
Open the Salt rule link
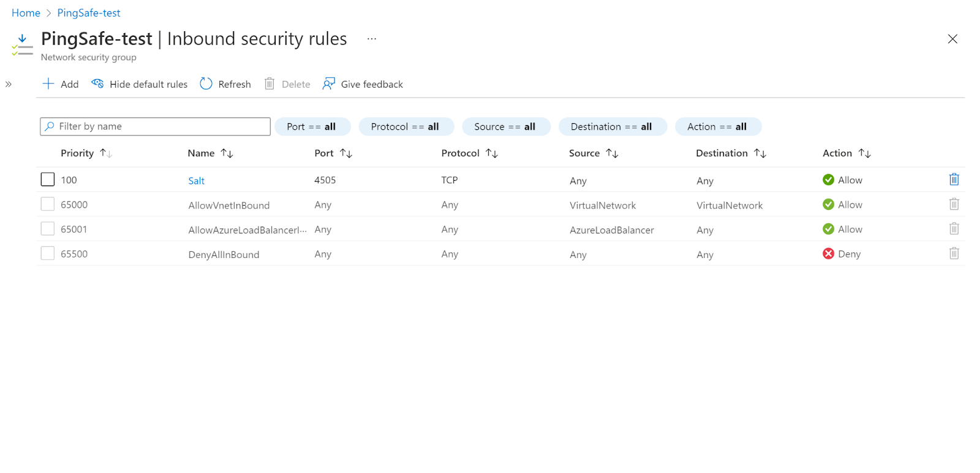click(x=196, y=181)
